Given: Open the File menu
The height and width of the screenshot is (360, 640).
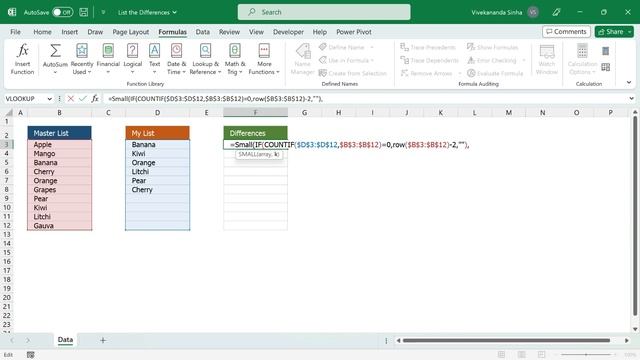Looking at the screenshot, I should (16, 32).
